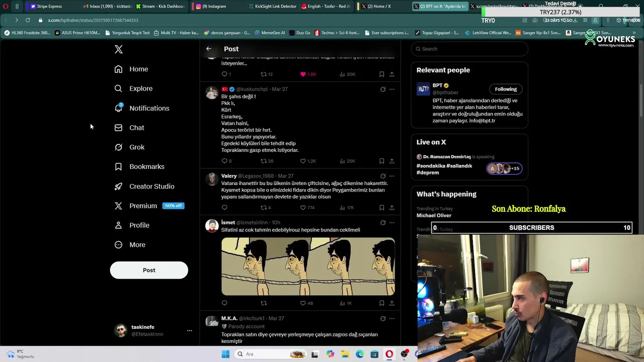Screen dimensions: 644x362
Task: Reply to Valery's post
Action: 224,208
